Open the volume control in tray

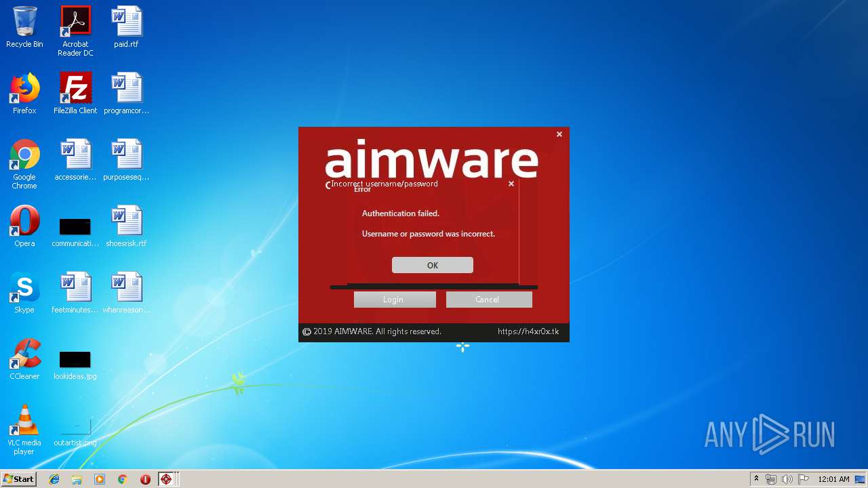pos(787,479)
